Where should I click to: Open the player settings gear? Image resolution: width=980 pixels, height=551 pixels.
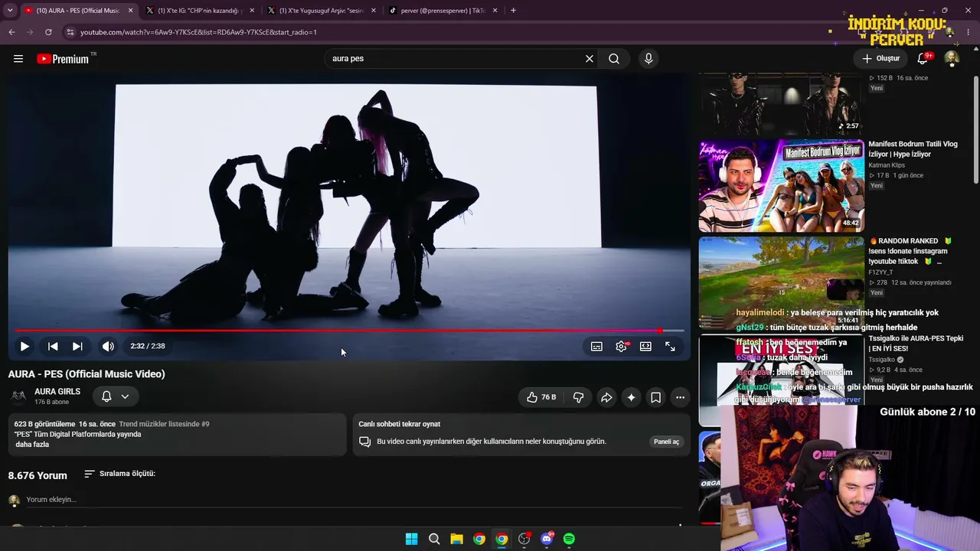(621, 347)
